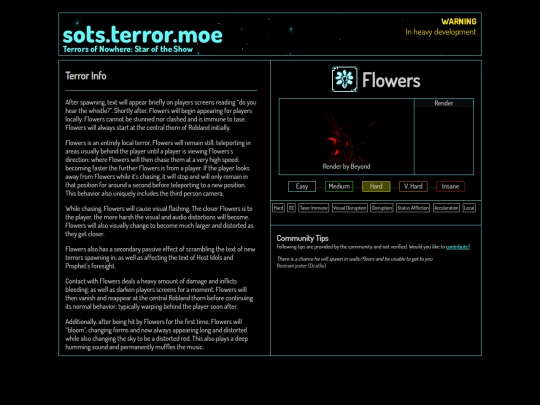Screen dimensions: 540x405
Task: Follow the contribute link in Community Tips
Action: (x=458, y=247)
